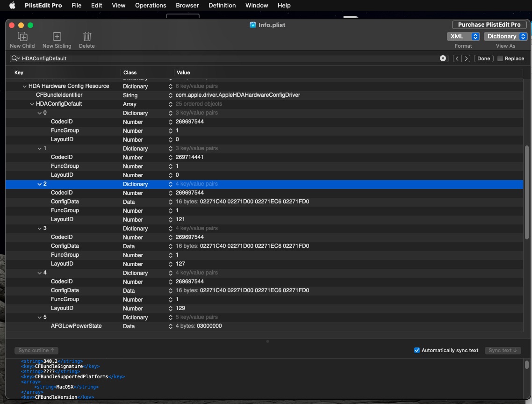Click the New Sibling toolbar icon

tap(57, 37)
